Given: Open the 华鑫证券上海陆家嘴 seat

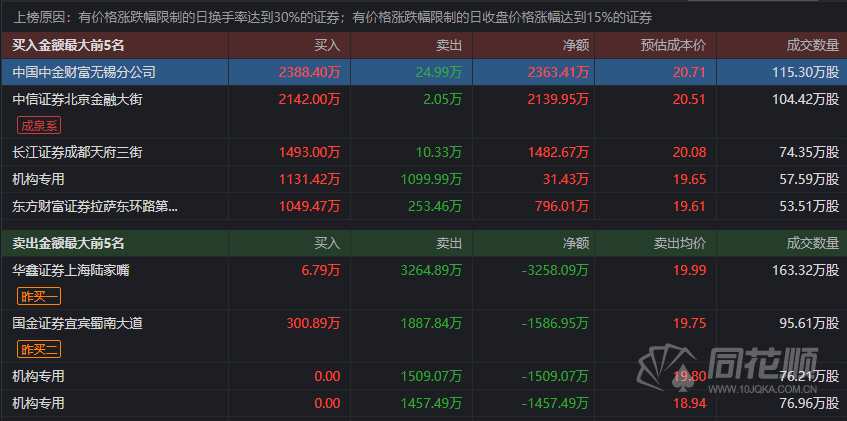Looking at the screenshot, I should click(71, 270).
